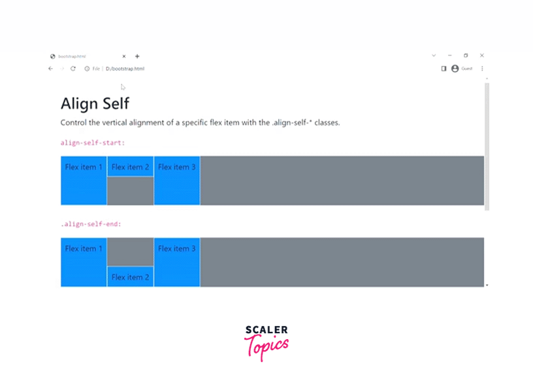The image size is (533, 392).
Task: Open the three-dot browser menu
Action: click(x=482, y=69)
